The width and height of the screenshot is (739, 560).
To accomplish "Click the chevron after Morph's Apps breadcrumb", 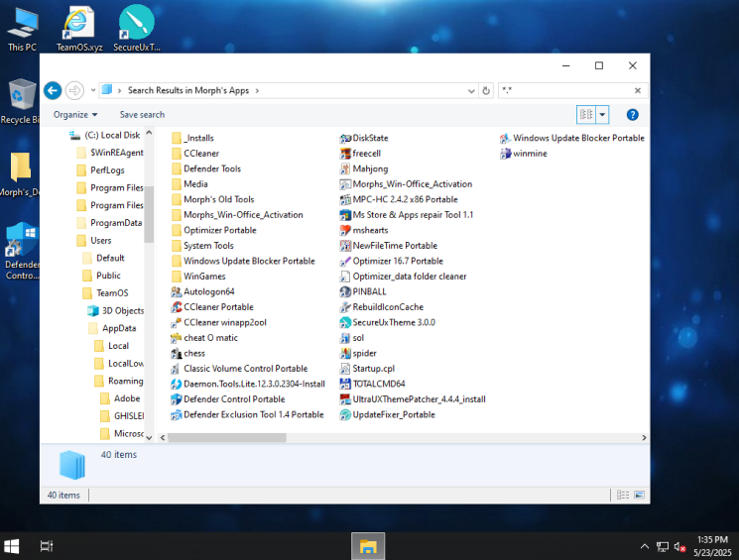I will 257,91.
